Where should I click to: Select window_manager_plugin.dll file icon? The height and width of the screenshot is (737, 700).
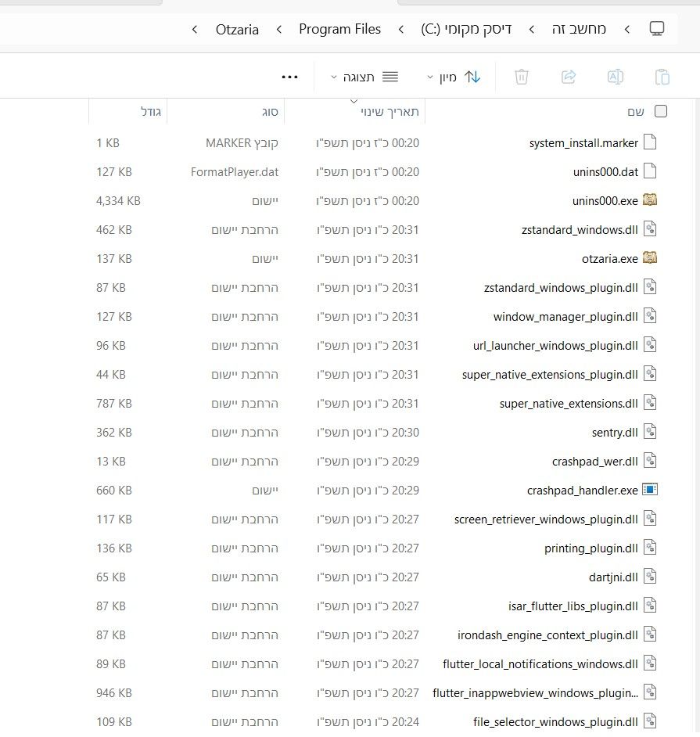coord(650,316)
